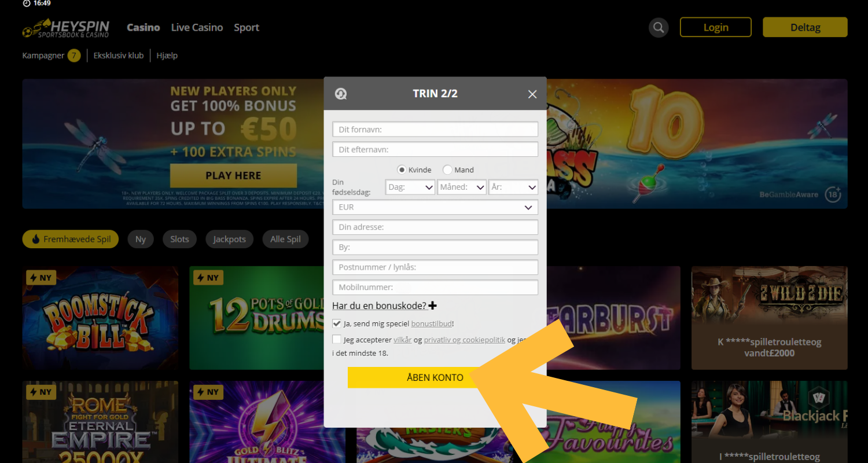Open the Rome Fight for Gold game

click(100, 422)
